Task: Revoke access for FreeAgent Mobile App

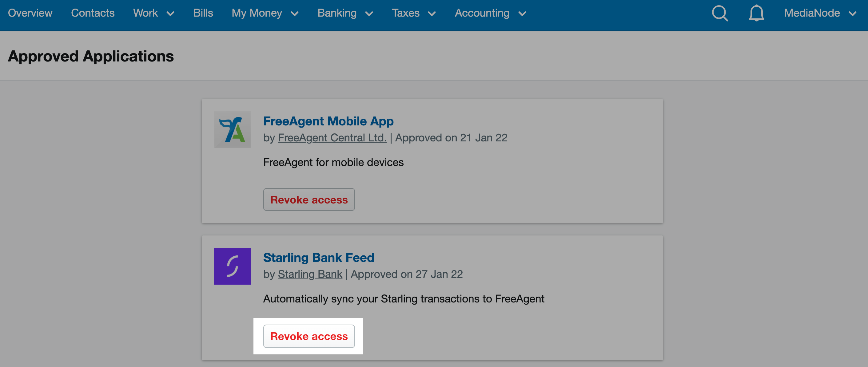Action: point(308,199)
